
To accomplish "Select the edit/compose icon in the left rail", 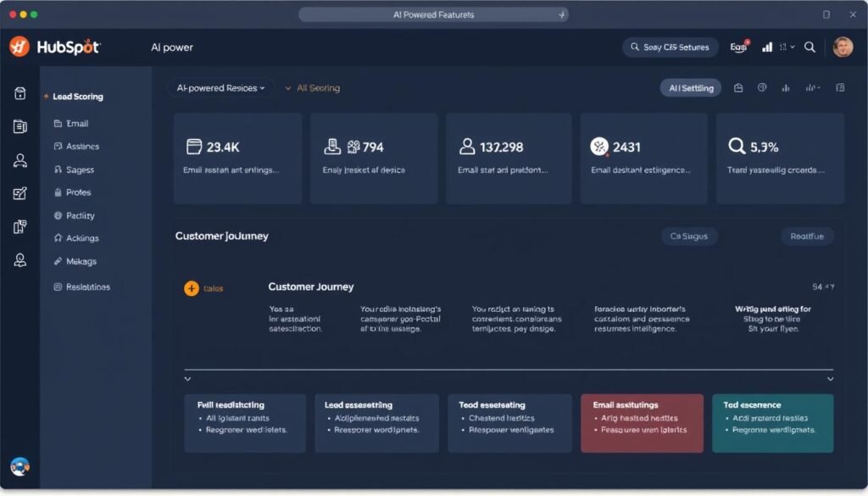I will pyautogui.click(x=19, y=192).
